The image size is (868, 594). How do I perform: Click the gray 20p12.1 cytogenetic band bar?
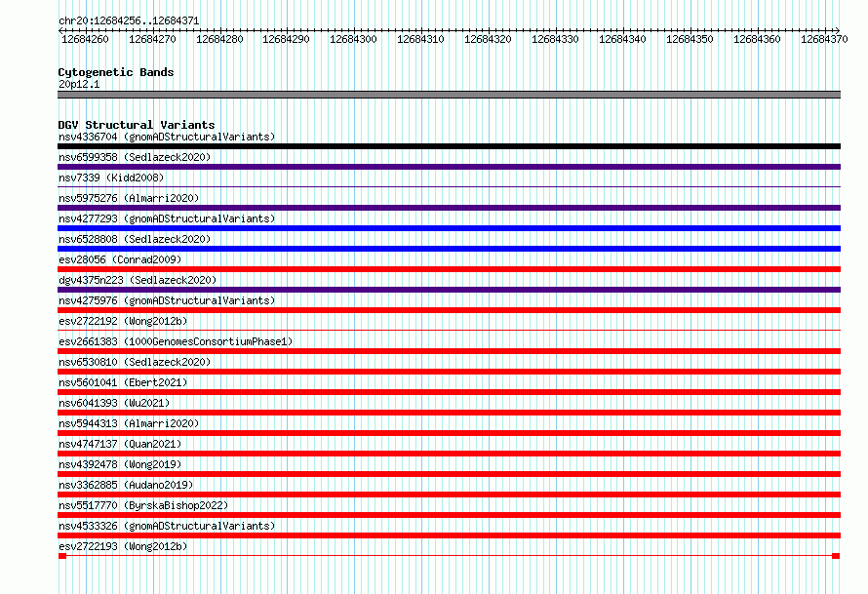[x=449, y=95]
